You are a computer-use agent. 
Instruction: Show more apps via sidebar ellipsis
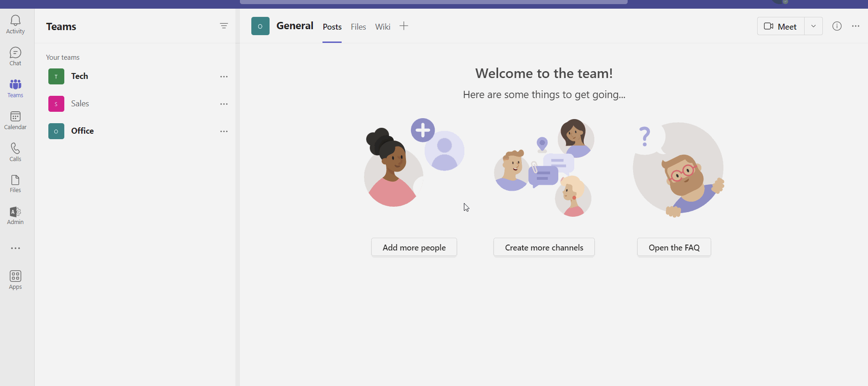click(16, 248)
